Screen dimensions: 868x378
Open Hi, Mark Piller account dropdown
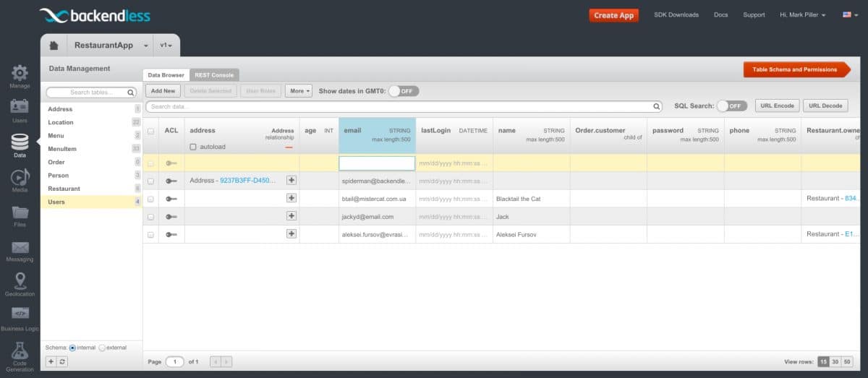(802, 14)
